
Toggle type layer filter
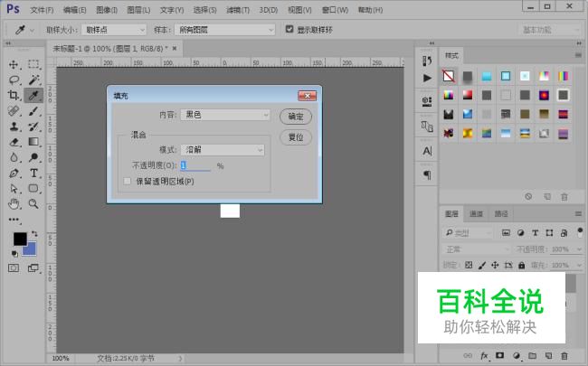[536, 233]
